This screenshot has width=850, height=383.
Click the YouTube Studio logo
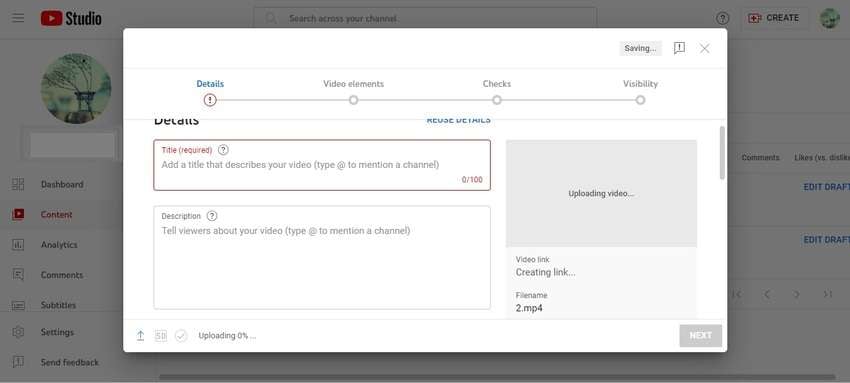71,18
